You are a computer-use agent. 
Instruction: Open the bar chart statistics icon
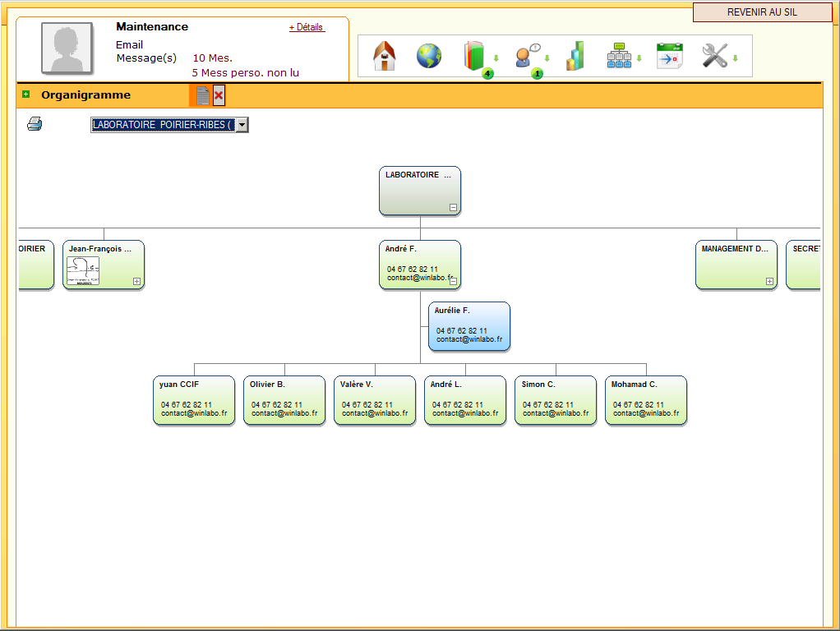pos(575,56)
